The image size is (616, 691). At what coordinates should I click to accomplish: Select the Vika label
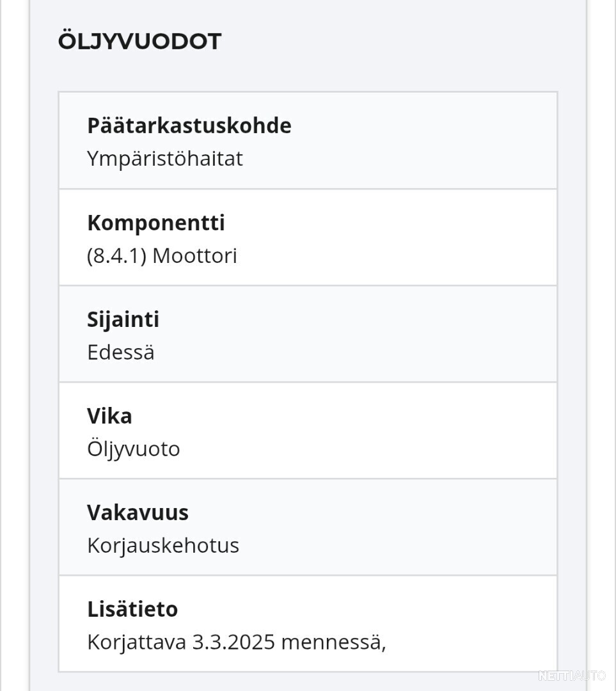(x=109, y=416)
